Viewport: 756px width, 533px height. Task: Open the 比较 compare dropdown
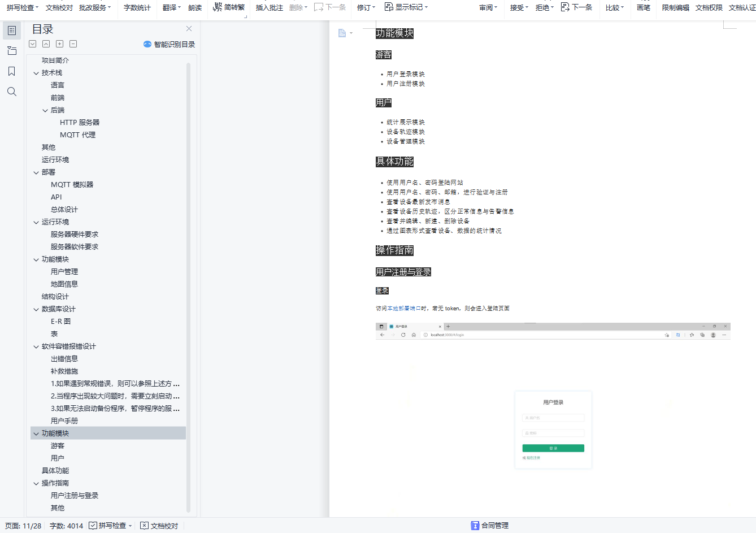click(x=615, y=8)
